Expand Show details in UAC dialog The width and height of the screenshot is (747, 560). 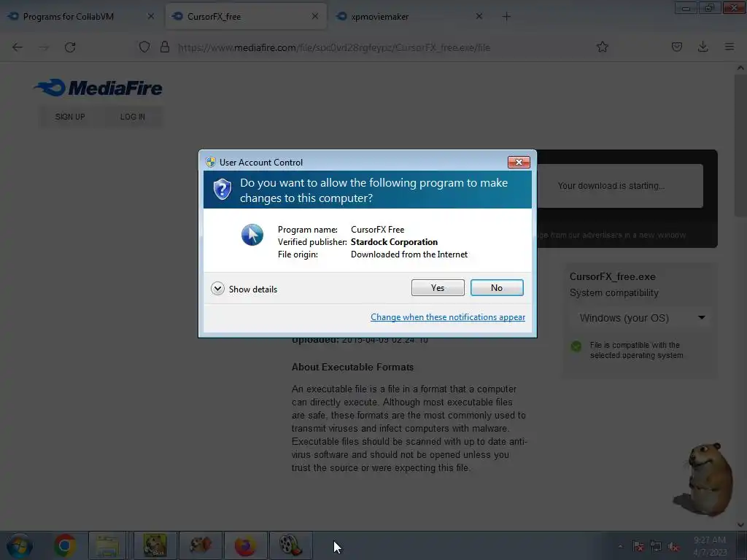(244, 289)
